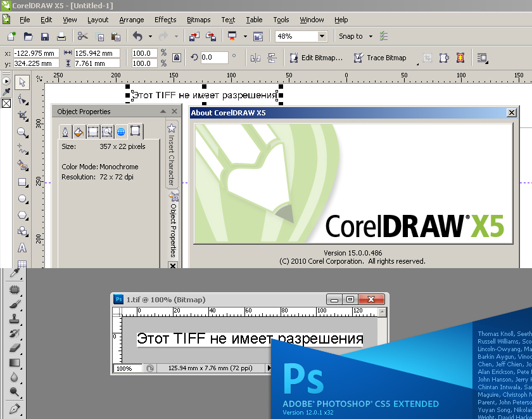Image resolution: width=532 pixels, height=419 pixels.
Task: Open the File menu
Action: click(x=25, y=20)
